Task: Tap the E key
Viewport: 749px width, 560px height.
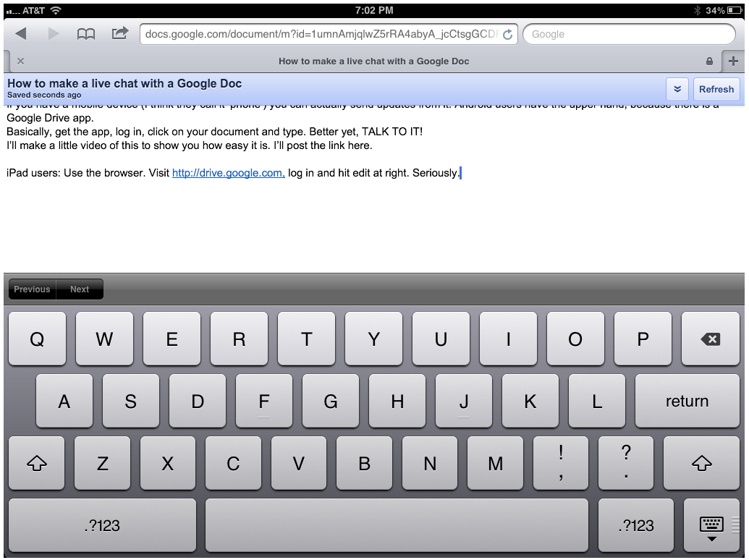Action: click(172, 339)
